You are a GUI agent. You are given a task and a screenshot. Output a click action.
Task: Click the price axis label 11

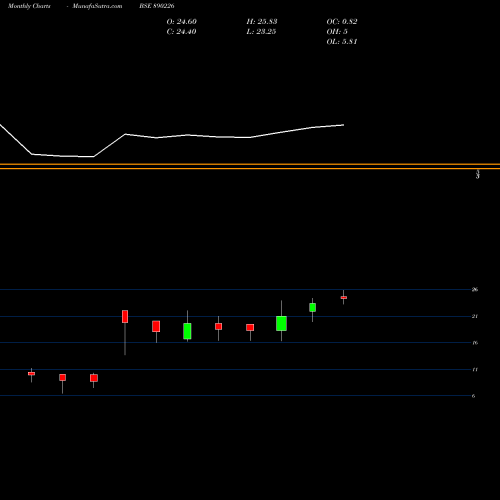[475, 369]
